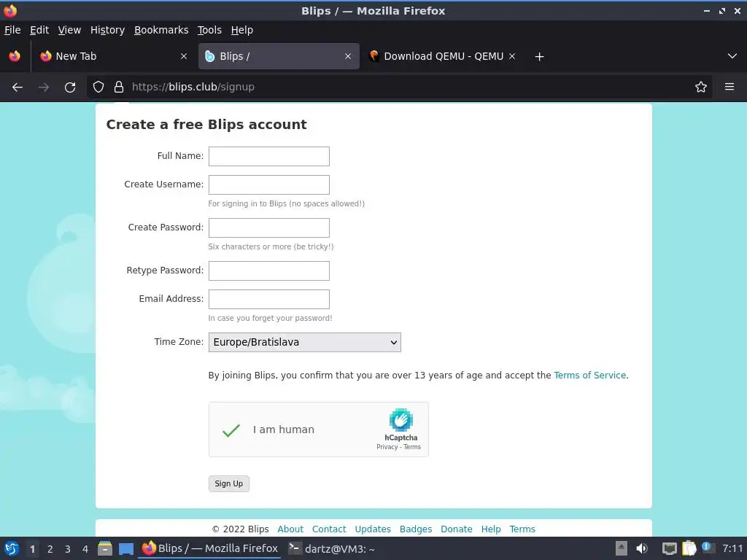Go back using the back arrow
The height and width of the screenshot is (560, 747).
(x=18, y=87)
